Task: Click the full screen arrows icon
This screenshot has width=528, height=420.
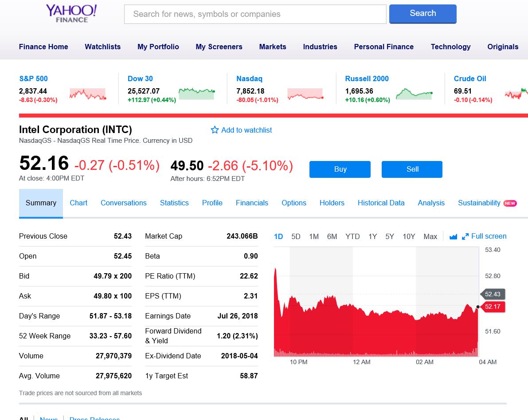Action: tap(465, 237)
